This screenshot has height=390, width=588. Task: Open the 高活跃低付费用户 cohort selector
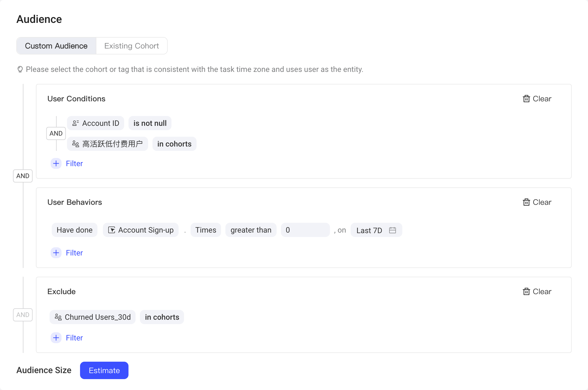pos(108,144)
